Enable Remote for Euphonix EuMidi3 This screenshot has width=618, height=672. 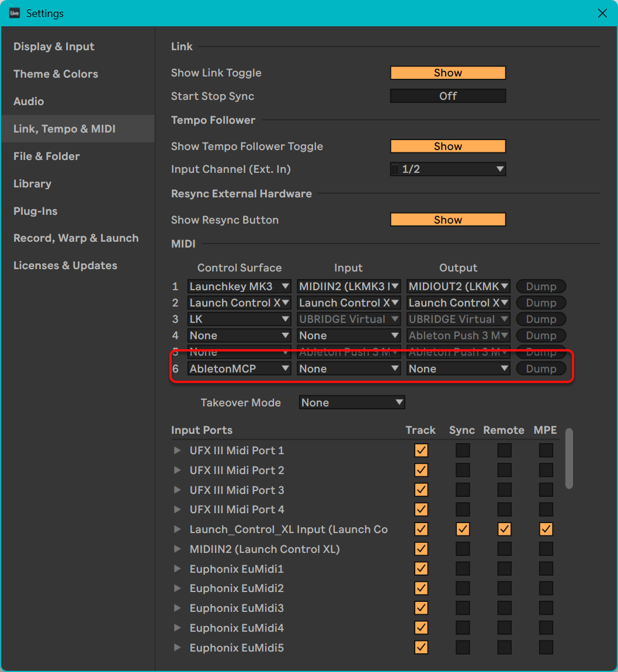pos(504,608)
